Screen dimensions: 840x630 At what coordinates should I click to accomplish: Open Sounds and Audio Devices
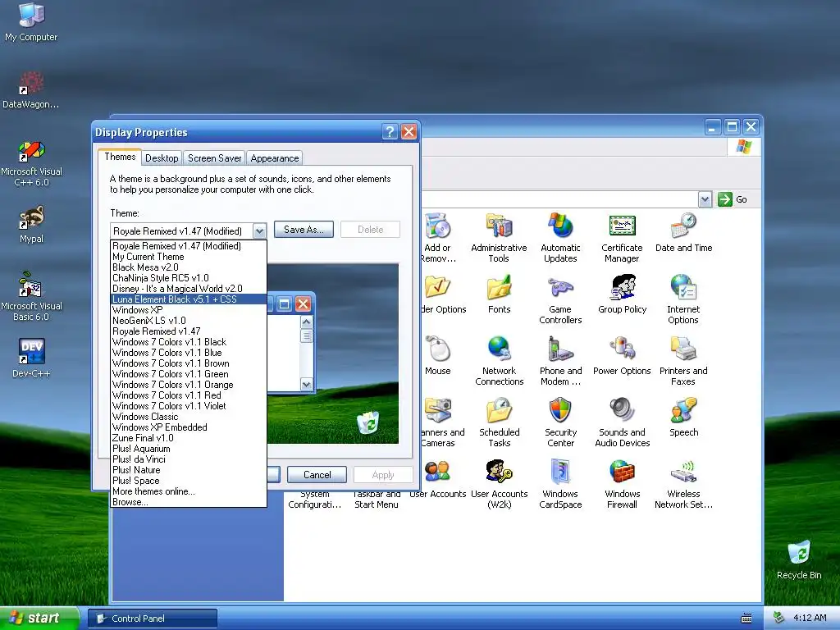(x=622, y=422)
